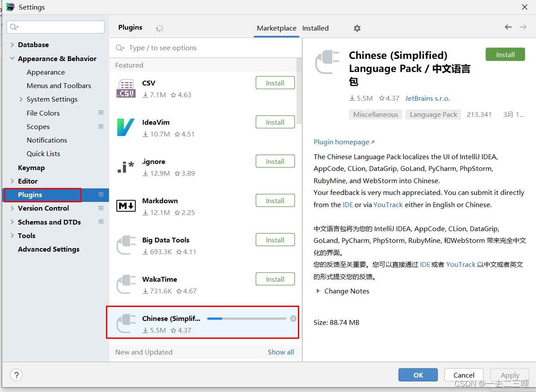Select Appearance in the settings tree
This screenshot has height=392, width=536.
point(46,72)
